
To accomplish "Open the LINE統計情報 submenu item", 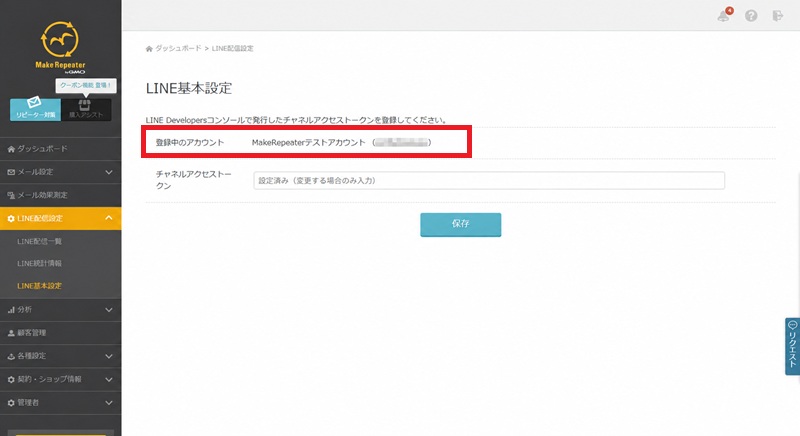I will pyautogui.click(x=39, y=264).
